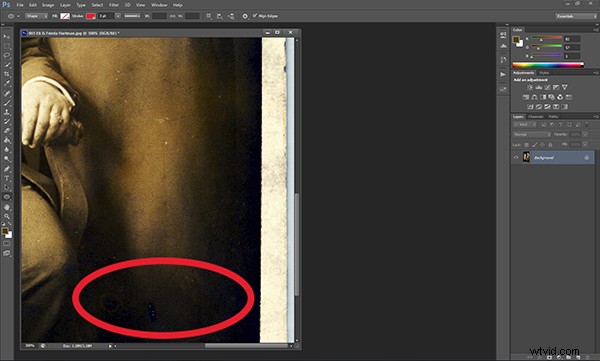Open the stroke type options dropdown
Viewport: 600px width, 361px height.
(x=132, y=16)
